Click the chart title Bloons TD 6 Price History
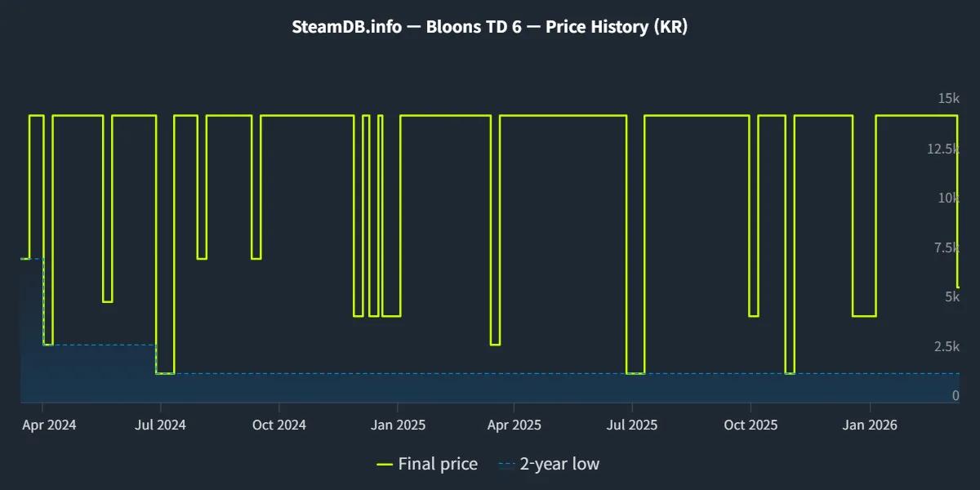The image size is (980, 490). (490, 27)
